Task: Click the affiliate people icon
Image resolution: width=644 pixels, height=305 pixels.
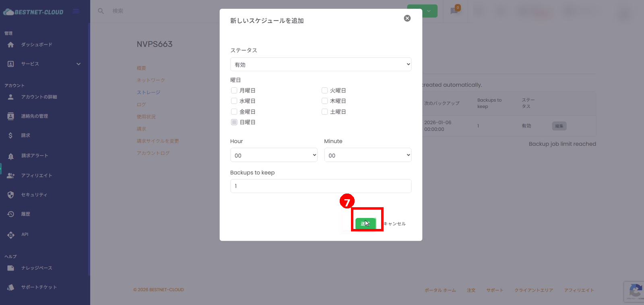Action: (x=11, y=175)
